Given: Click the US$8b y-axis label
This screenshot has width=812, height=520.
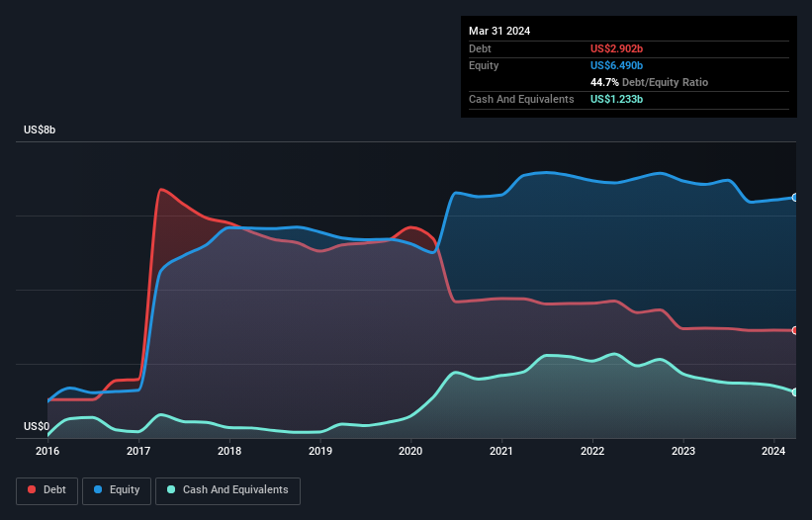Looking at the screenshot, I should [40, 130].
